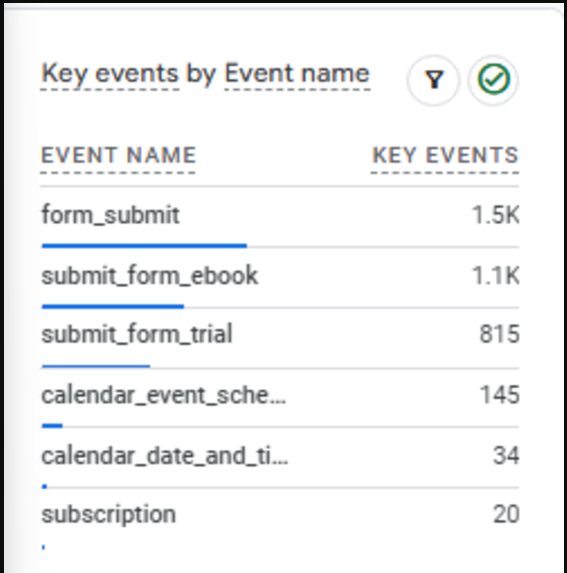Click the form_submit blue progress bar
The image size is (567, 573).
(x=144, y=246)
